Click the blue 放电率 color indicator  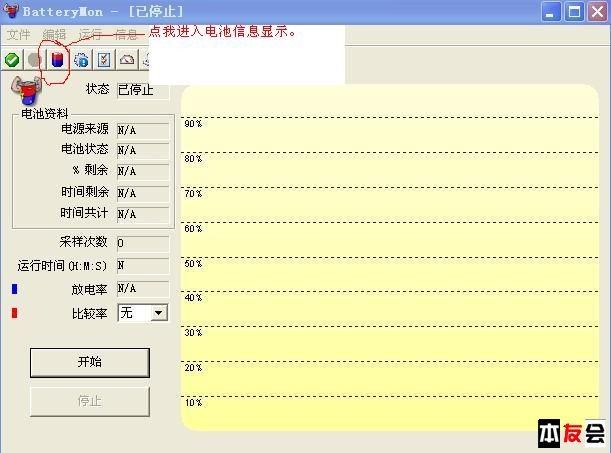click(14, 289)
